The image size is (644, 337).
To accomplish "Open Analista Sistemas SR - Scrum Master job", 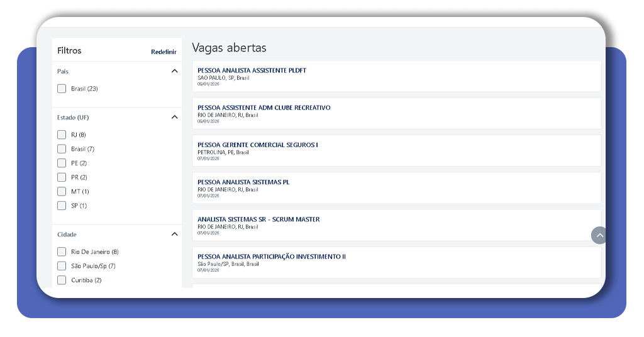I will [258, 219].
